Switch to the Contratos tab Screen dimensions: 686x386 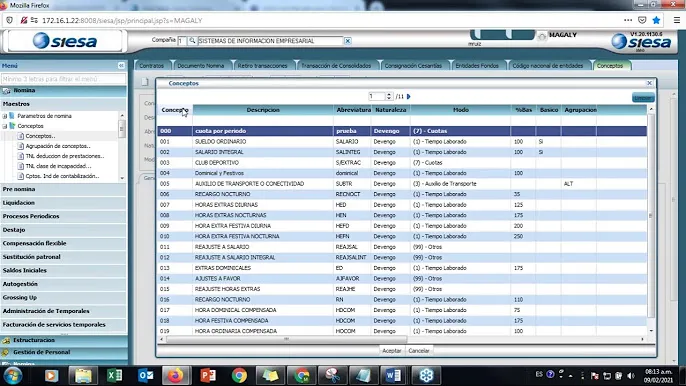(x=151, y=66)
